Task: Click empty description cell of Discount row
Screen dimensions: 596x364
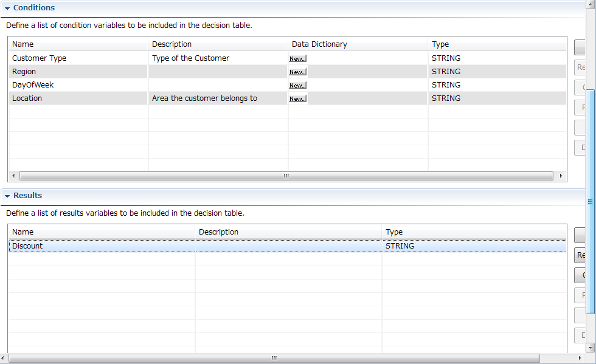Action: click(x=288, y=246)
